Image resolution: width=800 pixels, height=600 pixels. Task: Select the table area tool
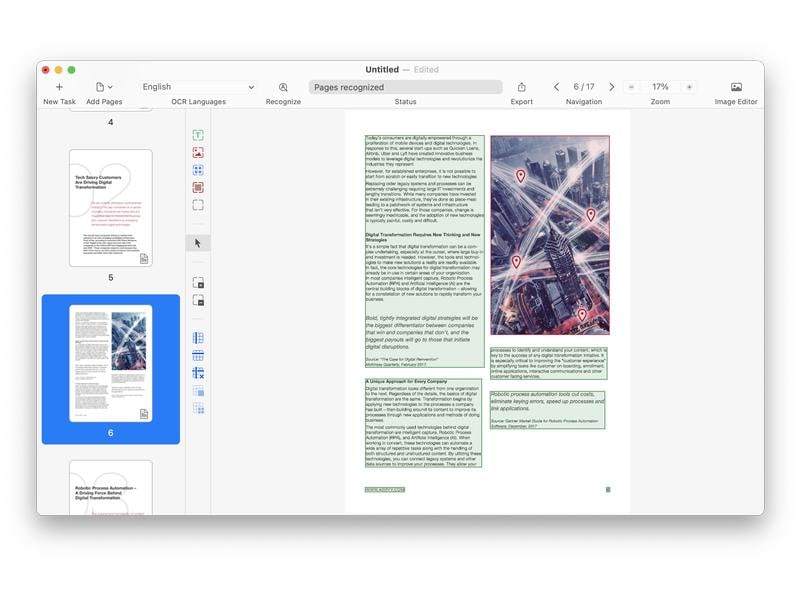point(198,170)
